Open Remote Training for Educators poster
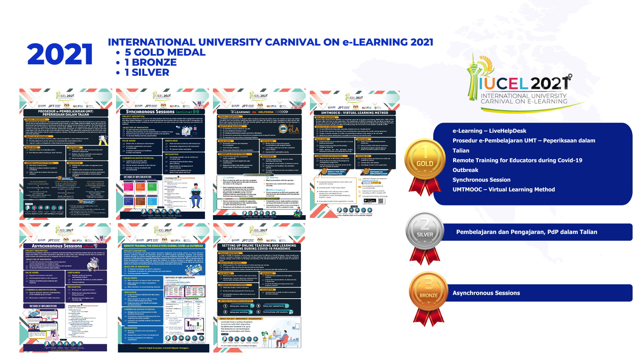 pyautogui.click(x=164, y=288)
